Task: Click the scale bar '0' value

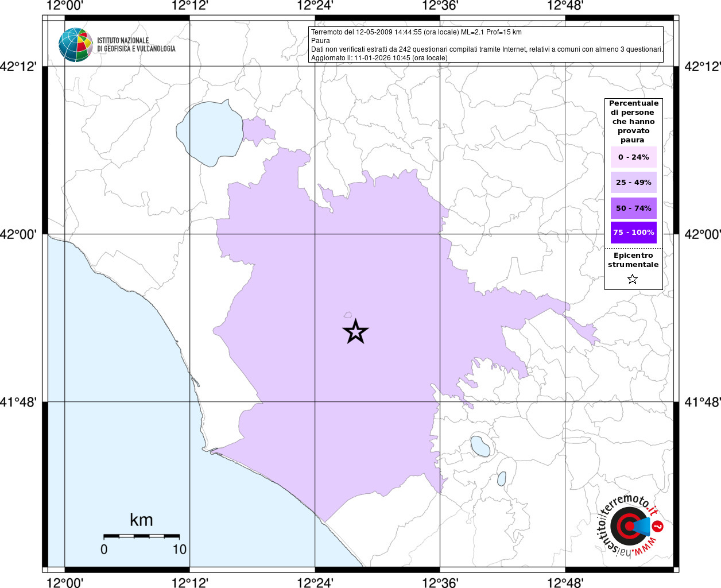Action: click(x=104, y=550)
